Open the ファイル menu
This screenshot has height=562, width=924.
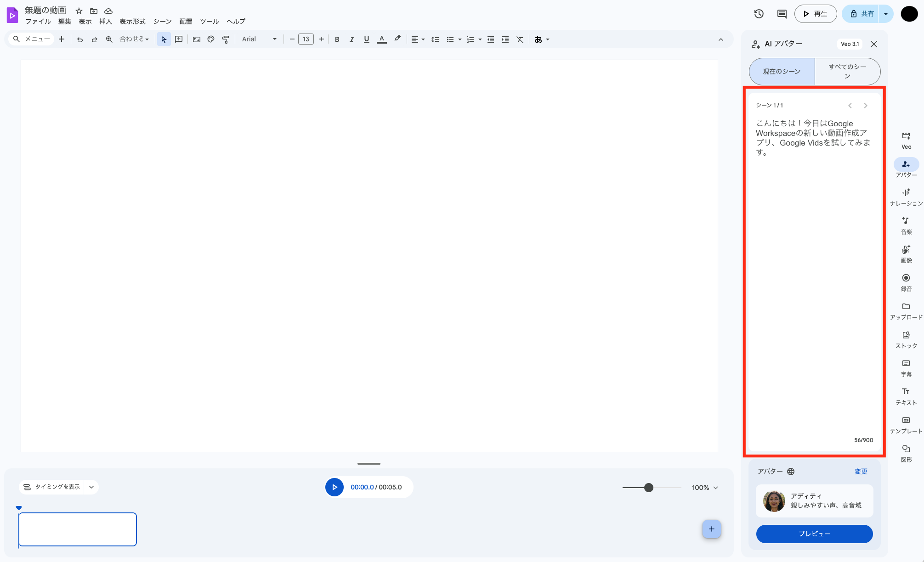38,22
